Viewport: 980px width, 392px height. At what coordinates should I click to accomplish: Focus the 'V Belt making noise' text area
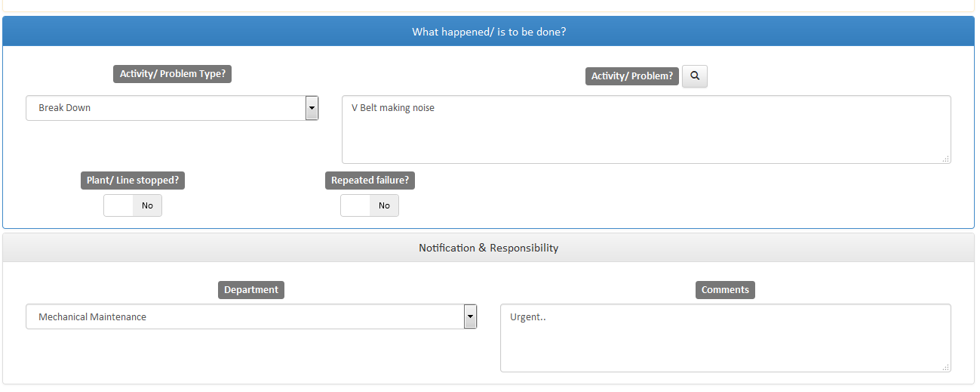point(646,129)
